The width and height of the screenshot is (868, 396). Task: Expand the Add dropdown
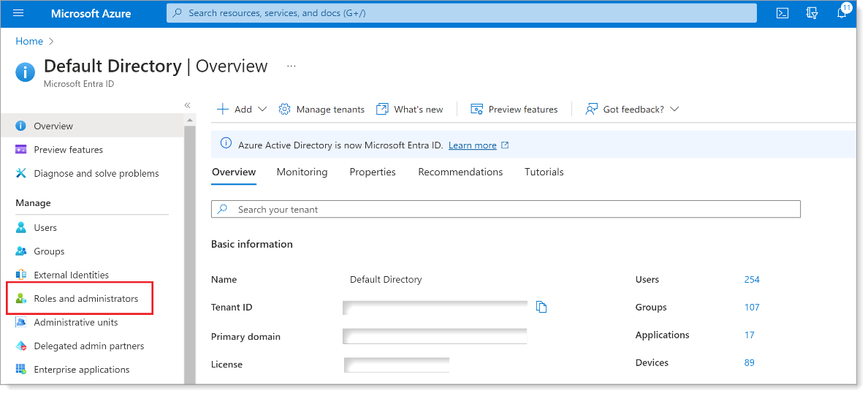click(x=263, y=109)
